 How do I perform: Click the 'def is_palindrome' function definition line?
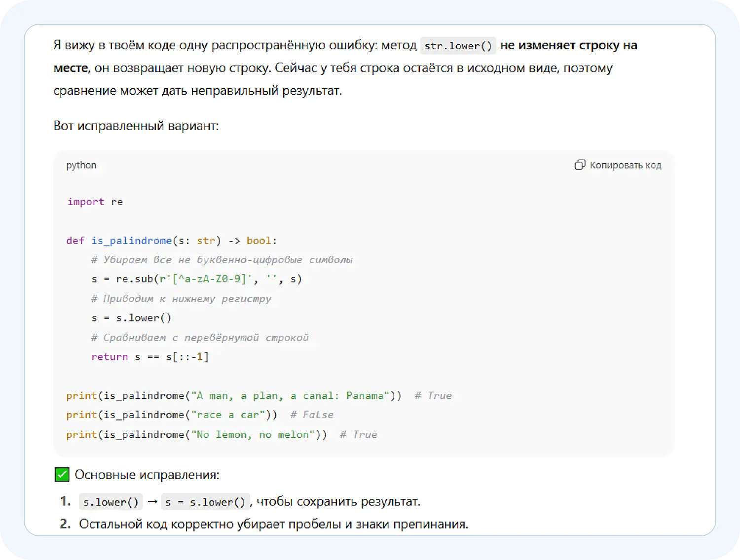click(x=172, y=241)
